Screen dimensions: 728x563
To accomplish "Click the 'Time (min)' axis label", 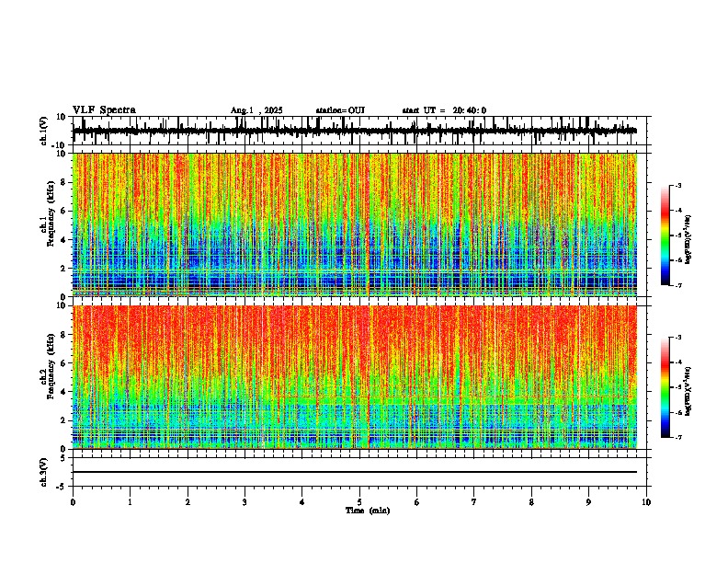I will tap(368, 511).
